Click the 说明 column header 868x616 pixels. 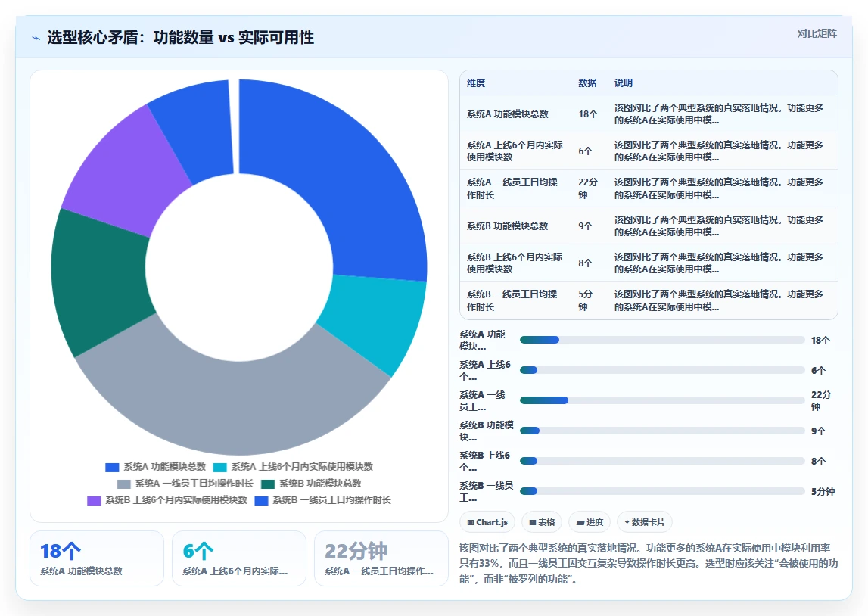coord(624,83)
